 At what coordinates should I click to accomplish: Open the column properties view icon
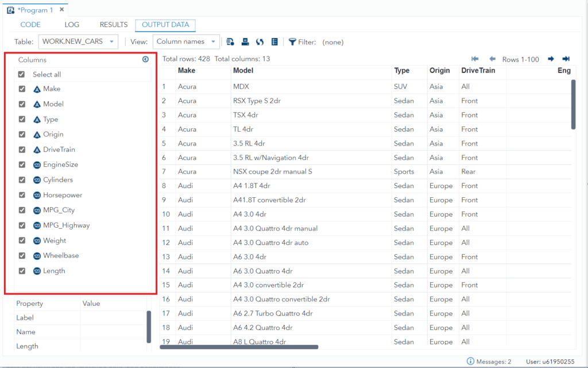274,41
